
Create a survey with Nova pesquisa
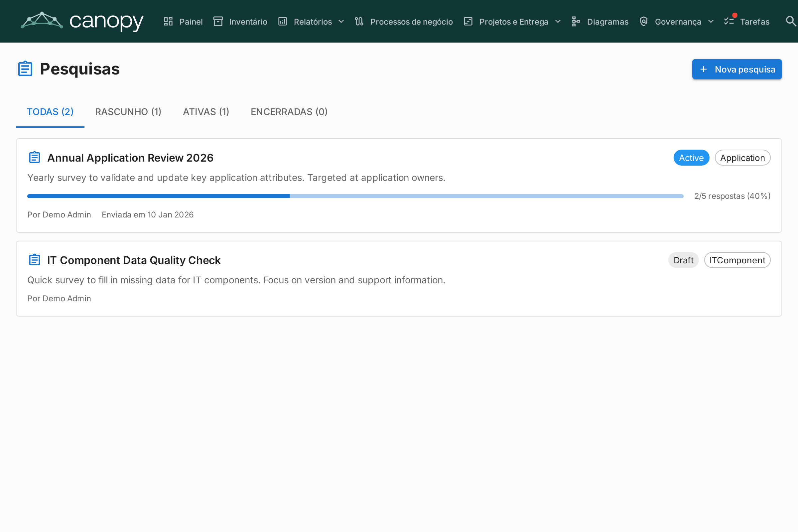point(737,69)
